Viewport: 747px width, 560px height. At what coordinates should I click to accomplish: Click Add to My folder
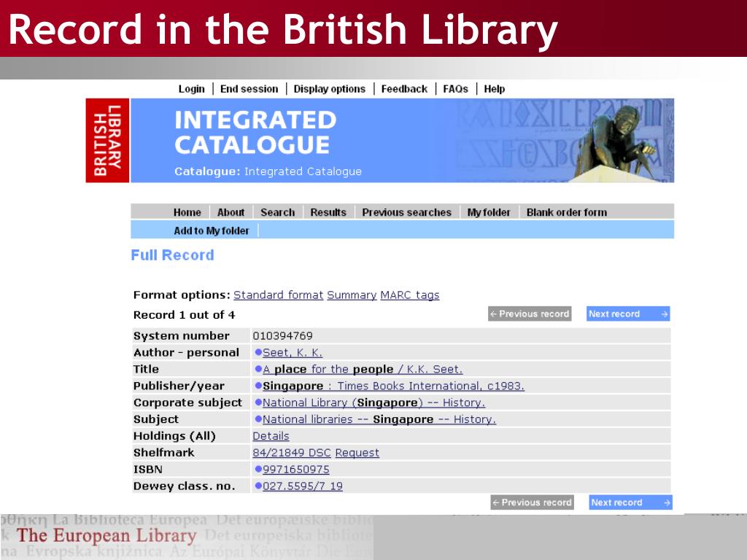[212, 231]
